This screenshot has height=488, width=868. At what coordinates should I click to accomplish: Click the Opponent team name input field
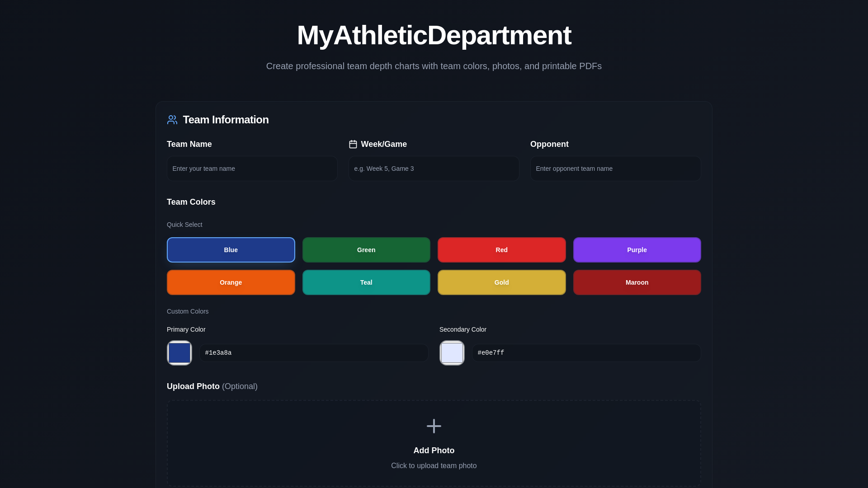click(x=615, y=168)
